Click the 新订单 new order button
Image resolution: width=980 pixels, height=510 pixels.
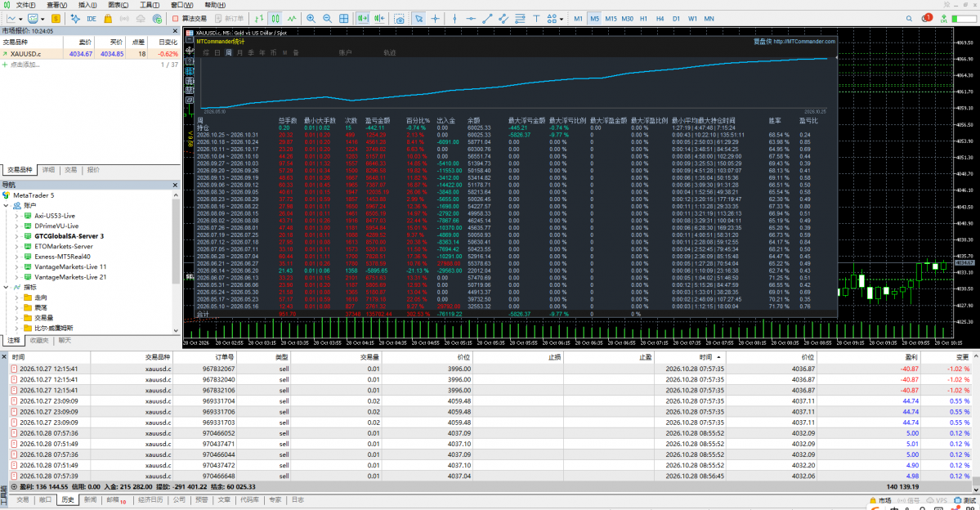230,19
